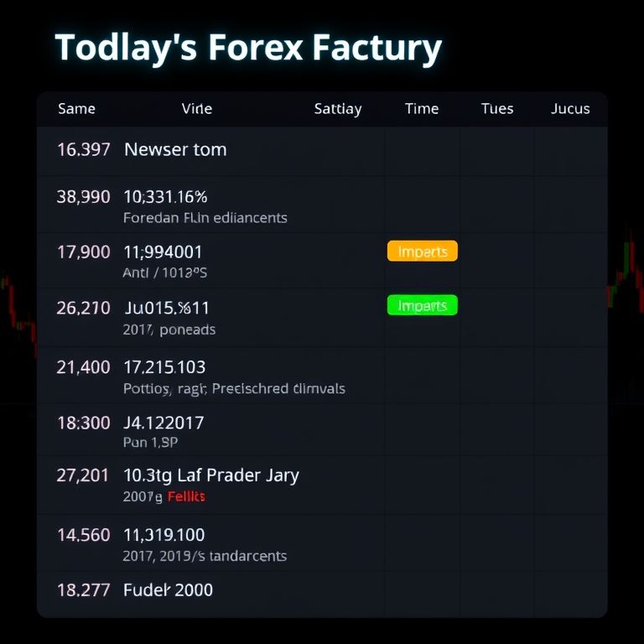644x644 pixels.
Task: Open the 11,994001 event entry
Action: point(163,252)
